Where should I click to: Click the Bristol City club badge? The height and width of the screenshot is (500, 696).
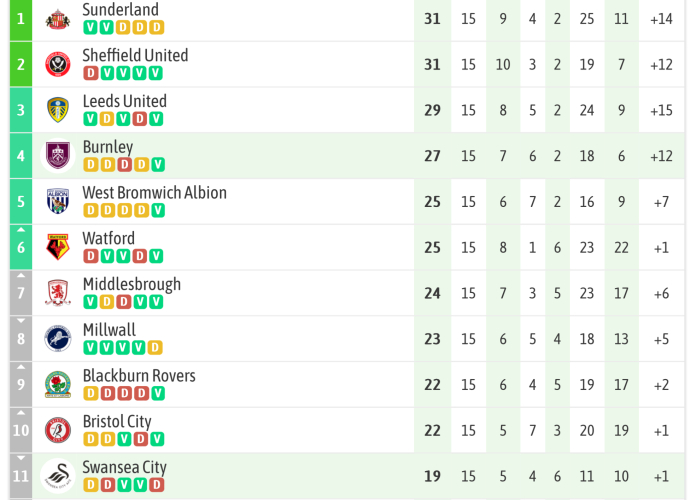click(x=58, y=430)
